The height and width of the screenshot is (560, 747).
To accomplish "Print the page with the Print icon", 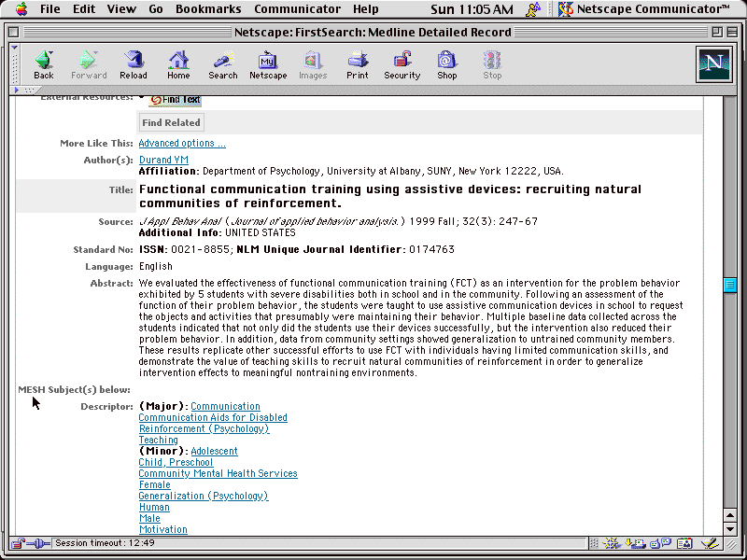I will click(358, 64).
